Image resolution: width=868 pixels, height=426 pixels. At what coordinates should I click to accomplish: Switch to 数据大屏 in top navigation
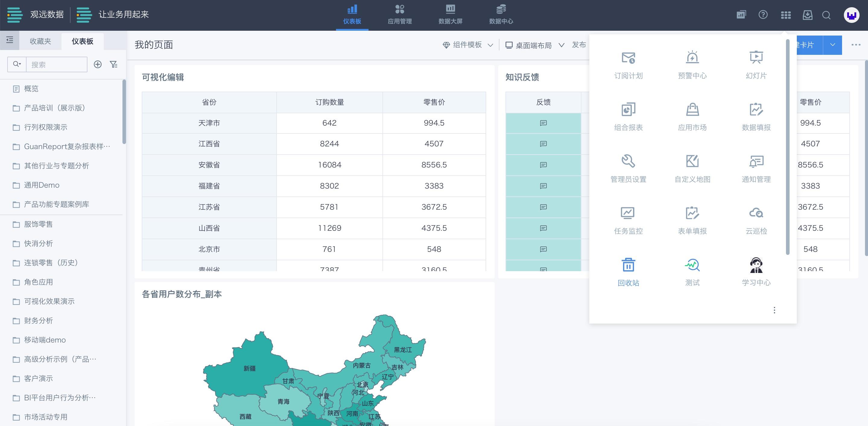pos(450,15)
